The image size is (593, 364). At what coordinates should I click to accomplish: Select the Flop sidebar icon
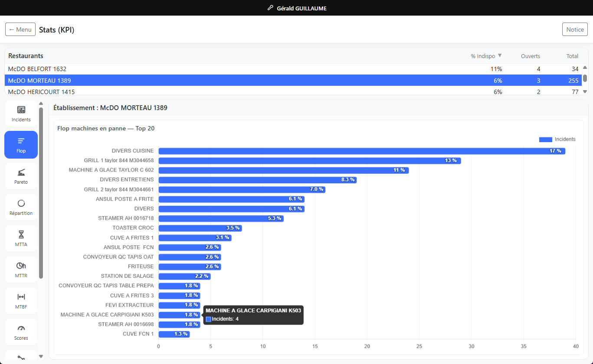[x=21, y=145]
